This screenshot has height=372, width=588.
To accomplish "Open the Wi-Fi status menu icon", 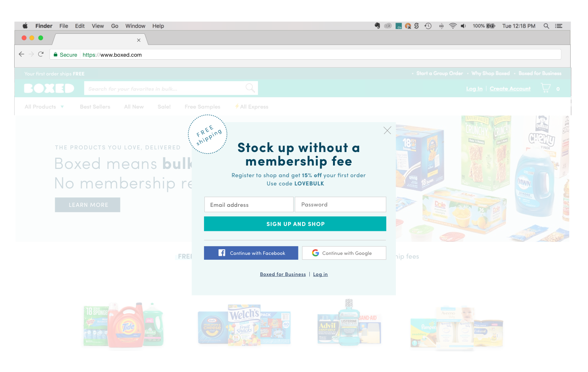I will [453, 26].
